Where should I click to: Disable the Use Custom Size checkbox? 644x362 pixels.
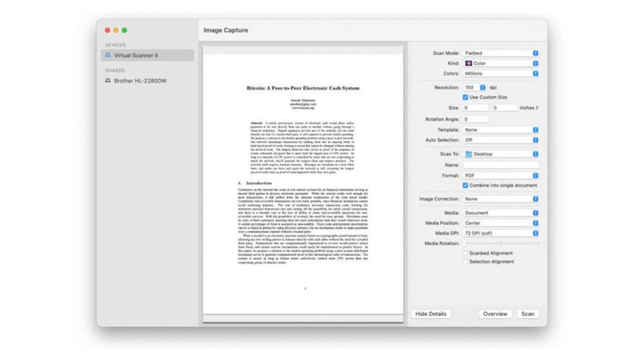click(x=465, y=97)
